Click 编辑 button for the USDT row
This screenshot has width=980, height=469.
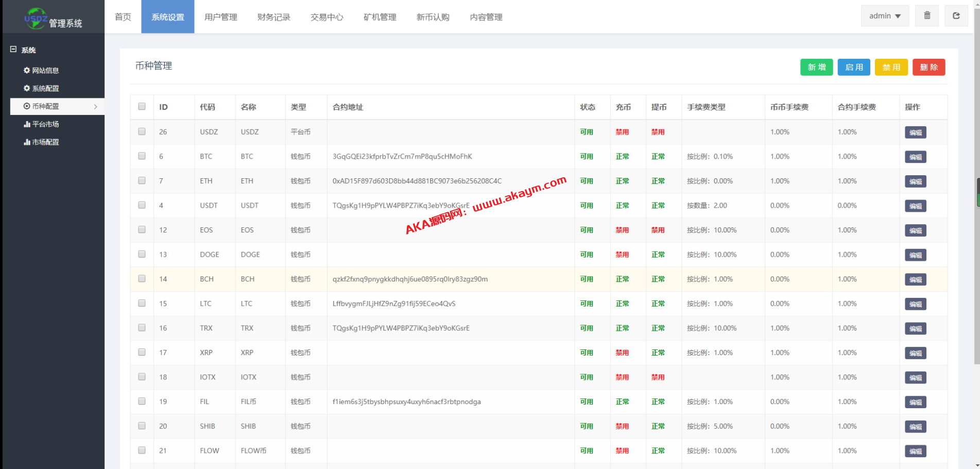[915, 206]
